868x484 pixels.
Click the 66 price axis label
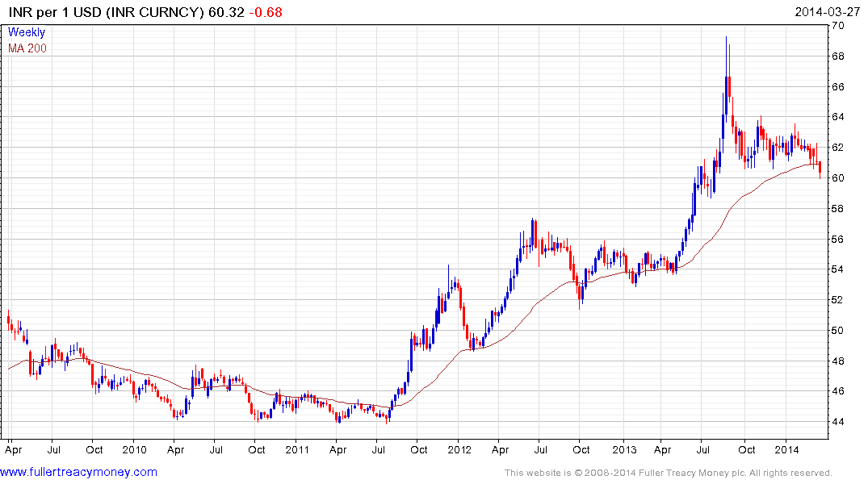[x=837, y=87]
